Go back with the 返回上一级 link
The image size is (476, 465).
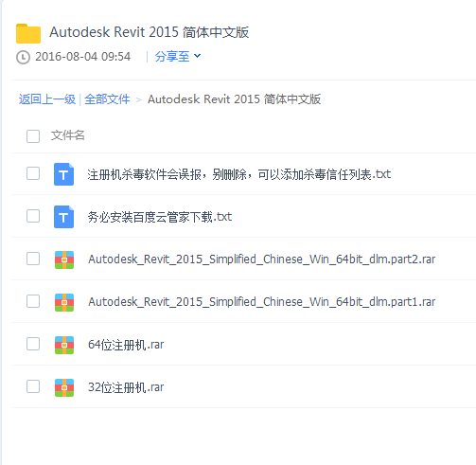47,99
